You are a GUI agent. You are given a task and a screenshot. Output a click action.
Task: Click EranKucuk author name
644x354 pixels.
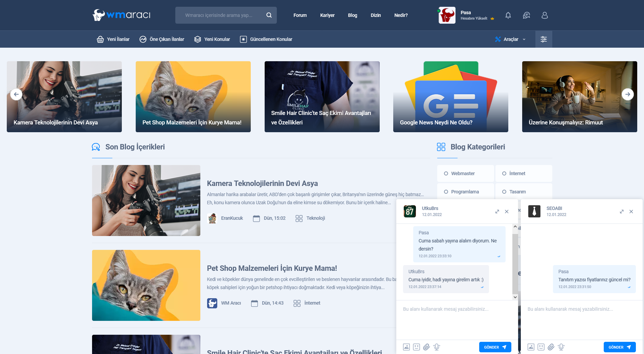(x=232, y=218)
